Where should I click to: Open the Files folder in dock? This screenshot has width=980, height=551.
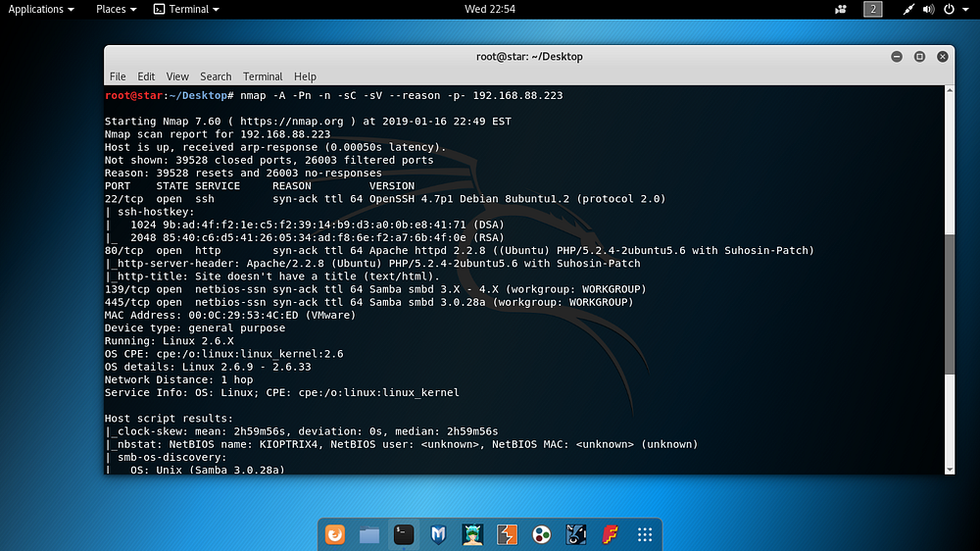(x=369, y=534)
